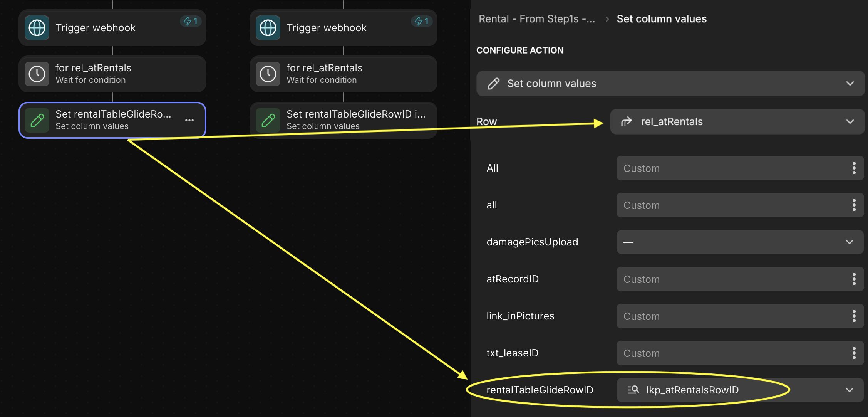Click lightning badge on right Trigger webhook

point(422,21)
